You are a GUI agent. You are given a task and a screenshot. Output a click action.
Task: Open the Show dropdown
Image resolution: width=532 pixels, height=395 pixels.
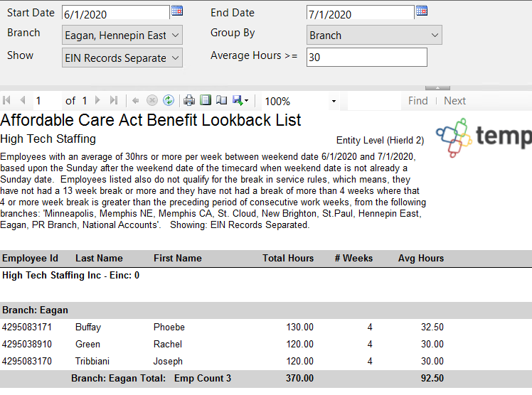(x=122, y=58)
